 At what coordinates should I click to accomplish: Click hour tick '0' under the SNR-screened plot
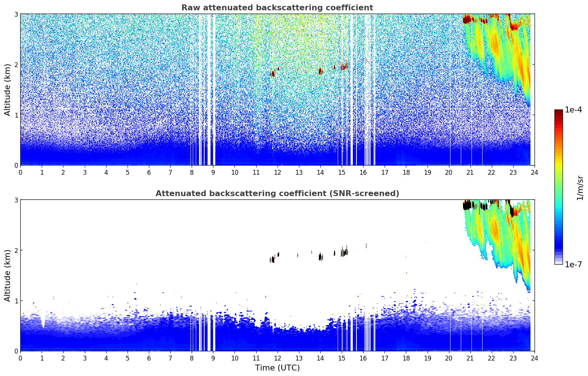pos(20,358)
